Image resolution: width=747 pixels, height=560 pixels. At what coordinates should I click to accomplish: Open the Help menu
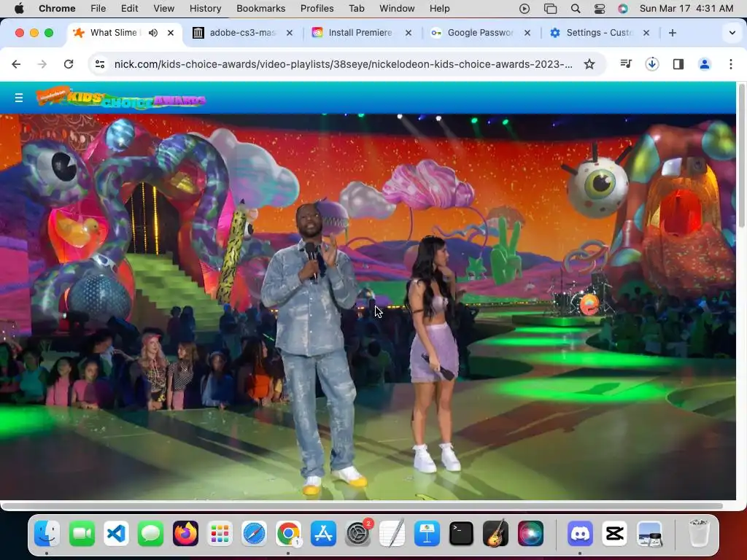point(439,8)
